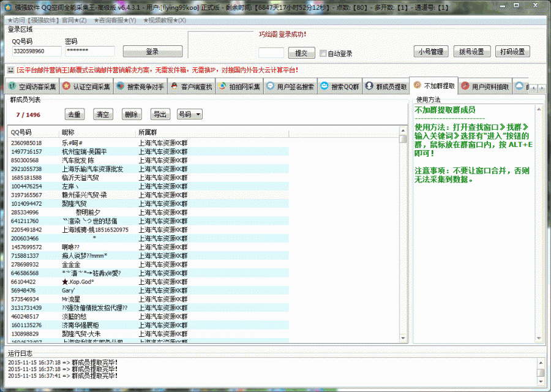Viewport: 551px width, 392px height.
Task: Select row 赣州泽兴汽贸-梁
Action: point(149,195)
